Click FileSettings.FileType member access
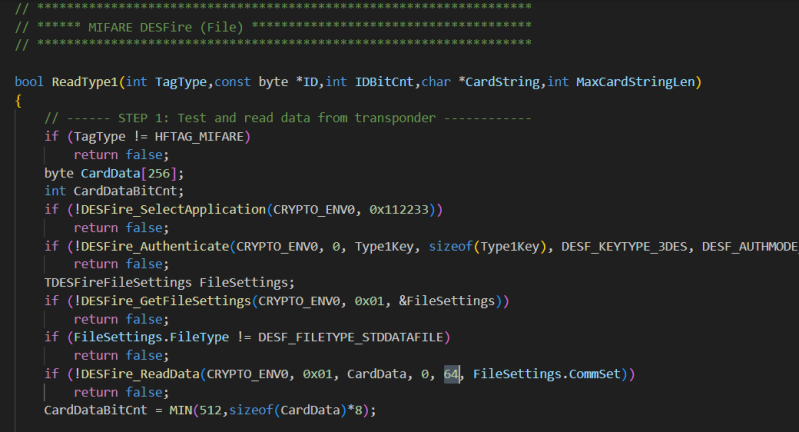799x432 pixels. 151,337
